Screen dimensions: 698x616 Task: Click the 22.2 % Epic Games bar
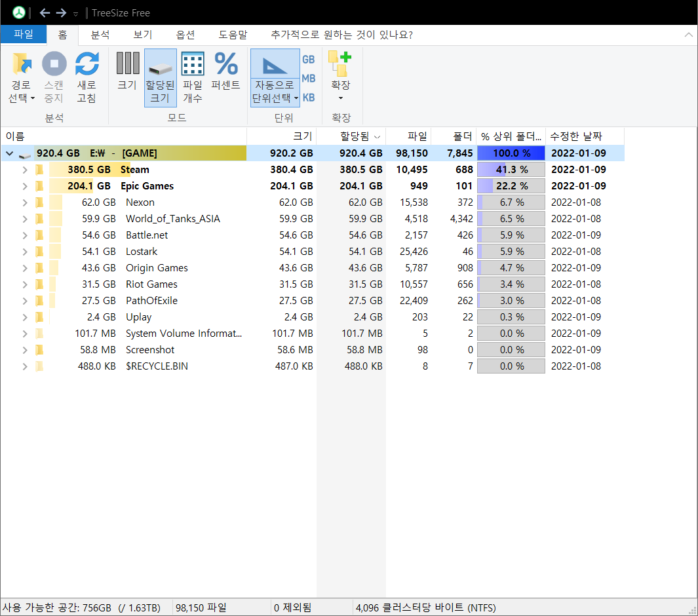511,186
